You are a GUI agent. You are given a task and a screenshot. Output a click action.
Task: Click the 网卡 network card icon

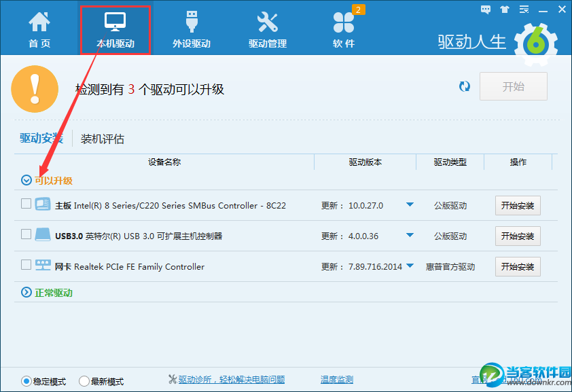click(x=43, y=265)
